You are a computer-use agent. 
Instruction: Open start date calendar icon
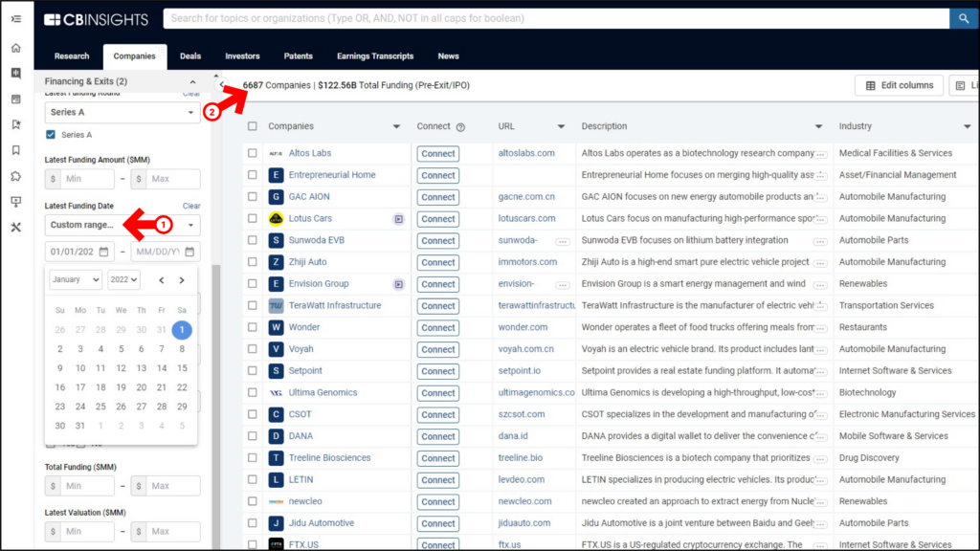[103, 252]
